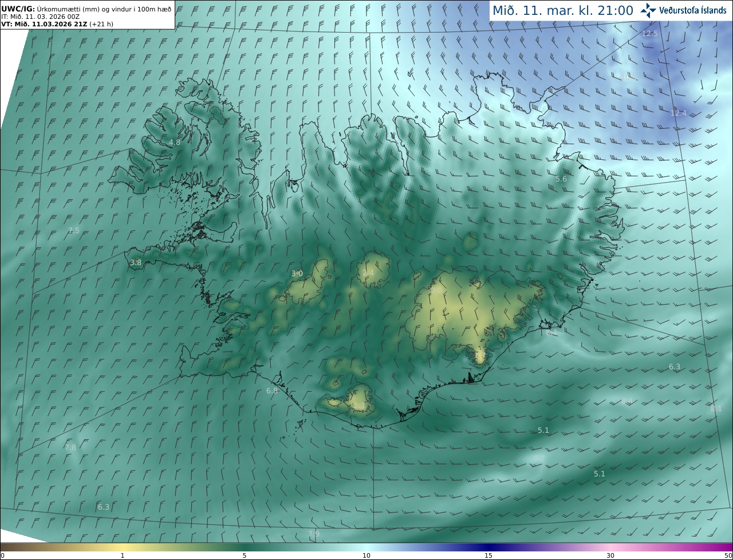Click the 12.5 value on the map
The height and width of the screenshot is (560, 733).
coord(650,34)
